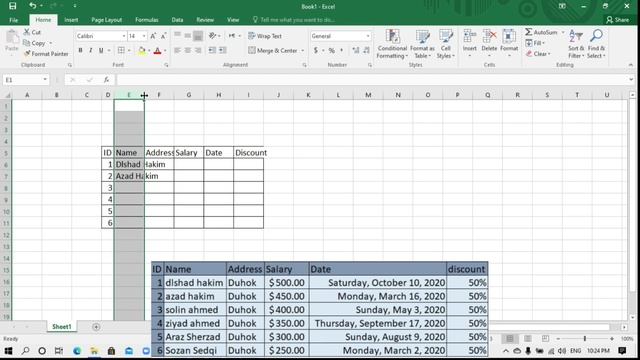Click the Copy command
This screenshot has width=640, height=360.
(x=35, y=43)
